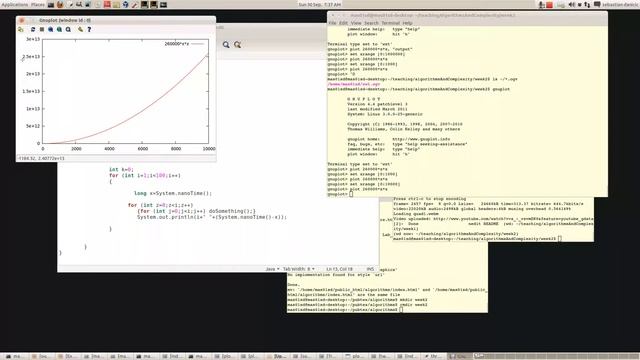Image resolution: width=640 pixels, height=360 pixels.
Task: Open the View menu in the terminal window
Action: (356, 23)
